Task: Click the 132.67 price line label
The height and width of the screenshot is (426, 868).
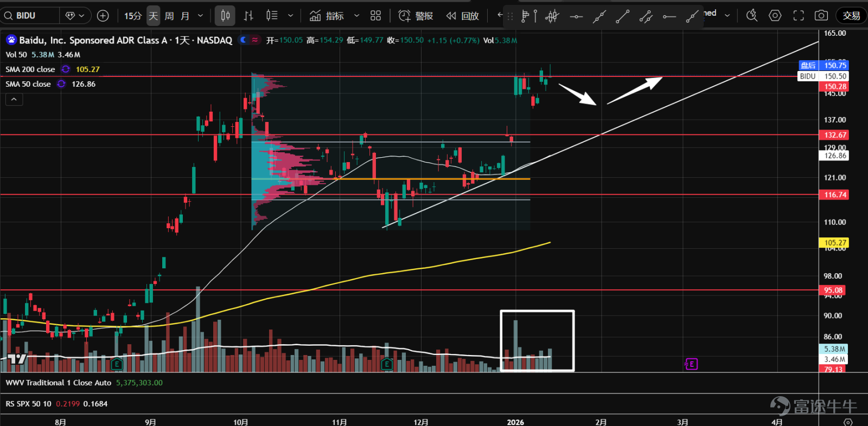Action: [x=835, y=135]
